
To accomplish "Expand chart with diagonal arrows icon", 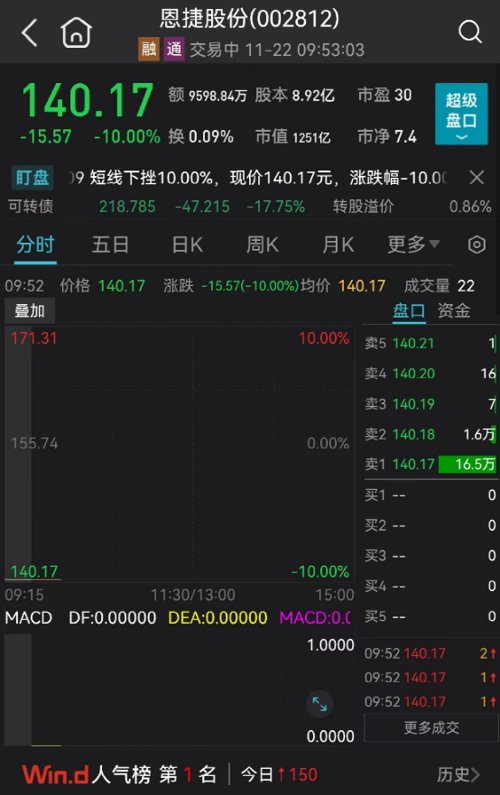I will [319, 704].
